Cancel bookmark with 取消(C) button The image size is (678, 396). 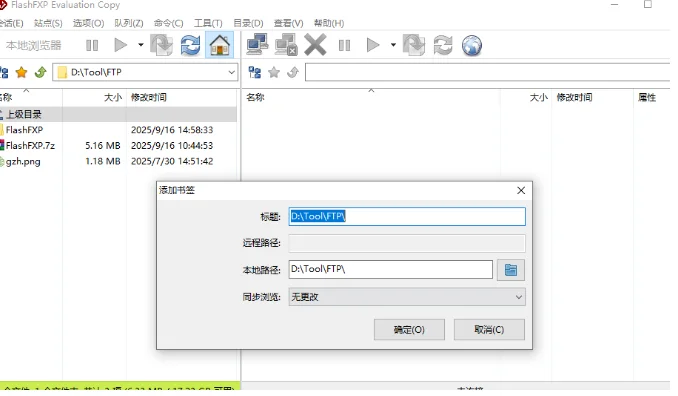489,330
